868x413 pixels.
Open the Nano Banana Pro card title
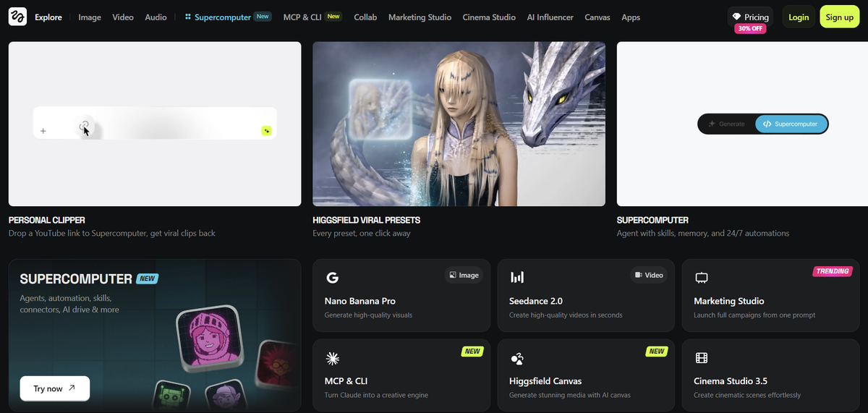pyautogui.click(x=360, y=301)
